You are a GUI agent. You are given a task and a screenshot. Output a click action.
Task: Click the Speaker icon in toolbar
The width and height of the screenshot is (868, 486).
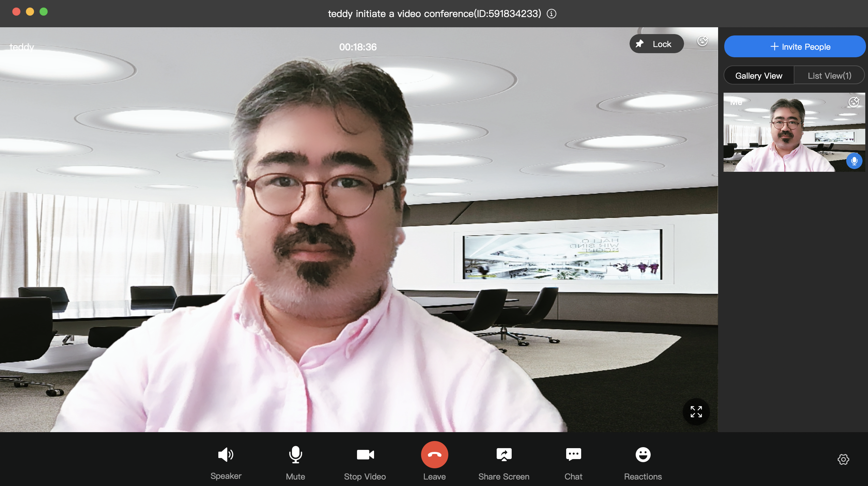[x=226, y=455]
